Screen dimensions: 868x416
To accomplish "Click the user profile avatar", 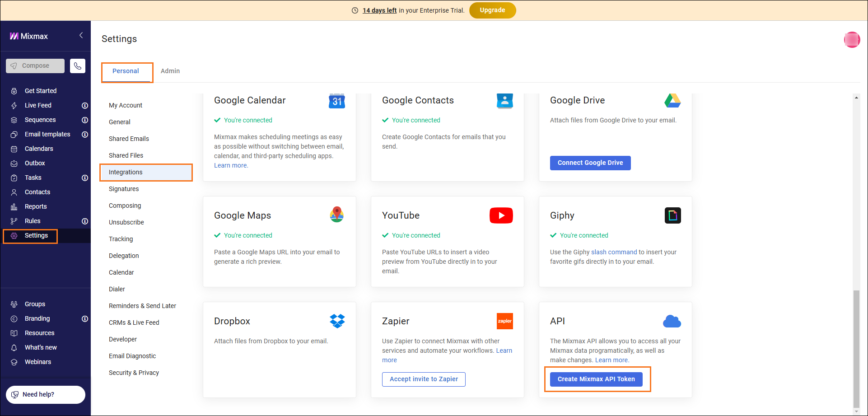I will 852,40.
